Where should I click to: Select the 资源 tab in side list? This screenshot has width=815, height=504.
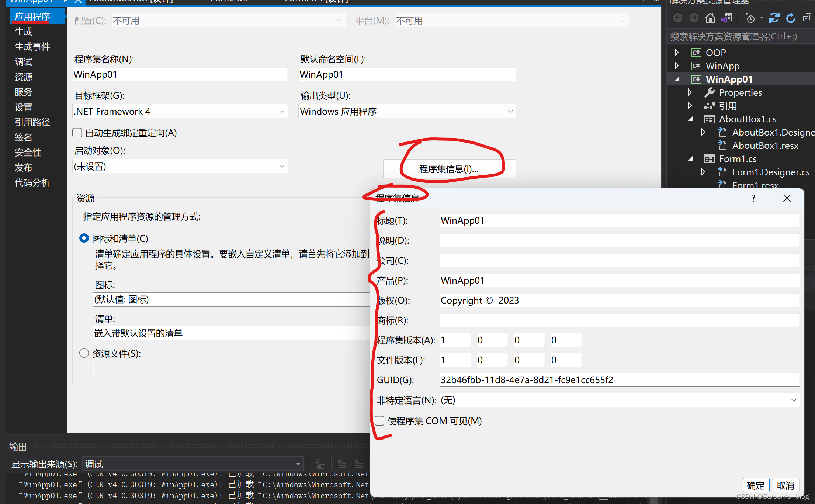tap(24, 77)
